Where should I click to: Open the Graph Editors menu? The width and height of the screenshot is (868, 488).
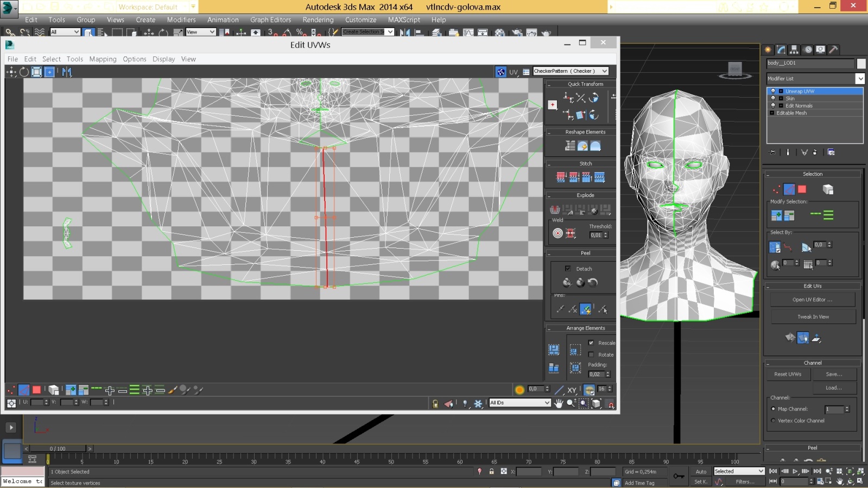(270, 20)
